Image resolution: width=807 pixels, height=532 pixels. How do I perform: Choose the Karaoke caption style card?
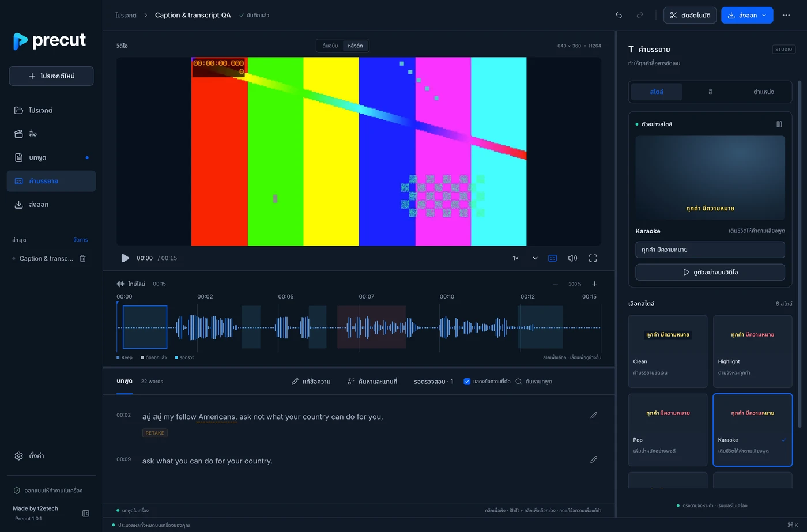753,430
